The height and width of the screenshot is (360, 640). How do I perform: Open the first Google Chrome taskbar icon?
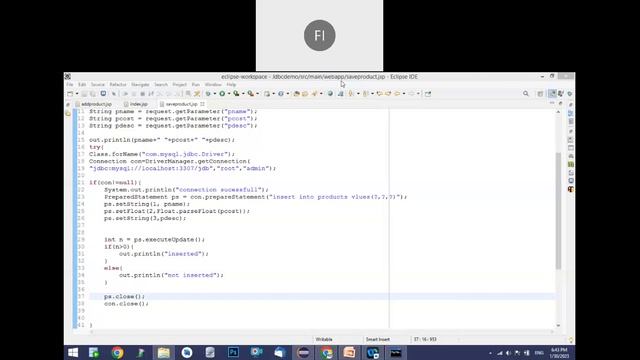click(117, 353)
